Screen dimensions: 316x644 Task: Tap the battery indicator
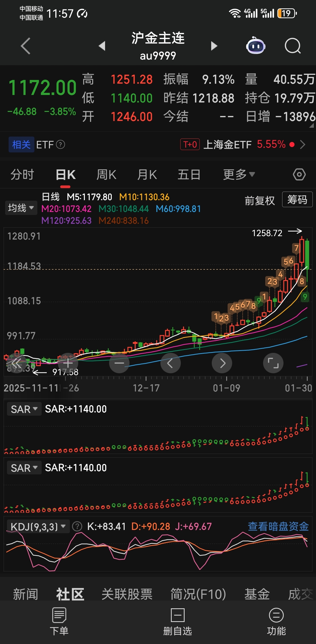coord(287,13)
